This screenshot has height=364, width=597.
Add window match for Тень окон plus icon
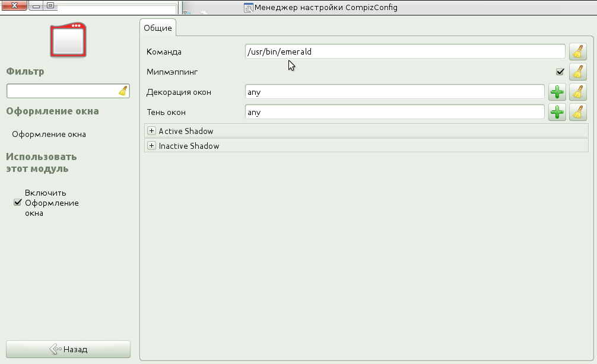[x=557, y=112]
